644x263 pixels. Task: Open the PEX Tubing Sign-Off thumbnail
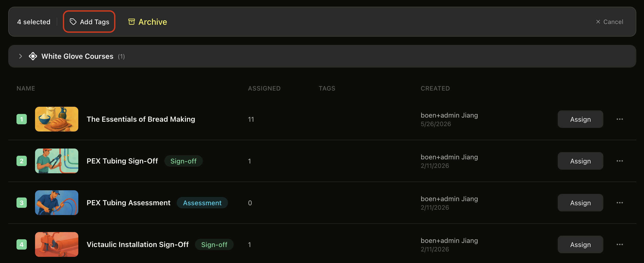(57, 161)
